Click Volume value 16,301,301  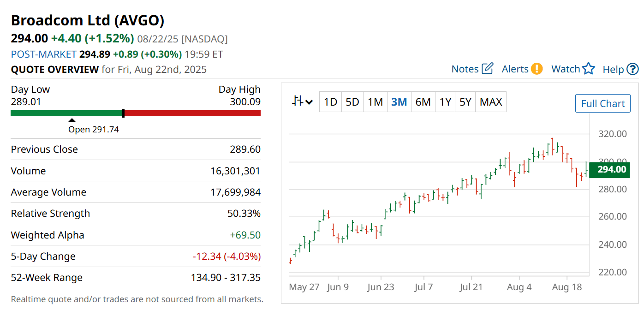pyautogui.click(x=235, y=171)
